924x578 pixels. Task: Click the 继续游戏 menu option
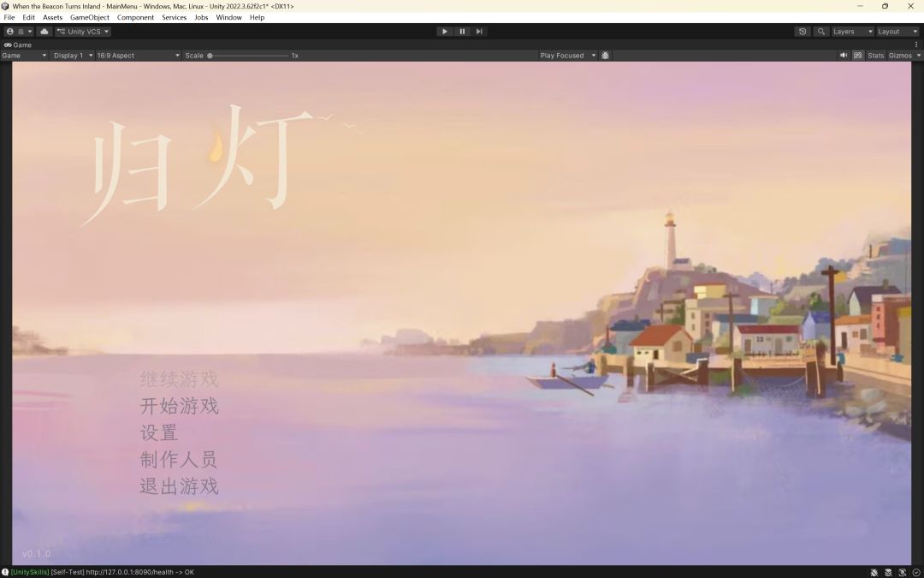click(x=179, y=378)
